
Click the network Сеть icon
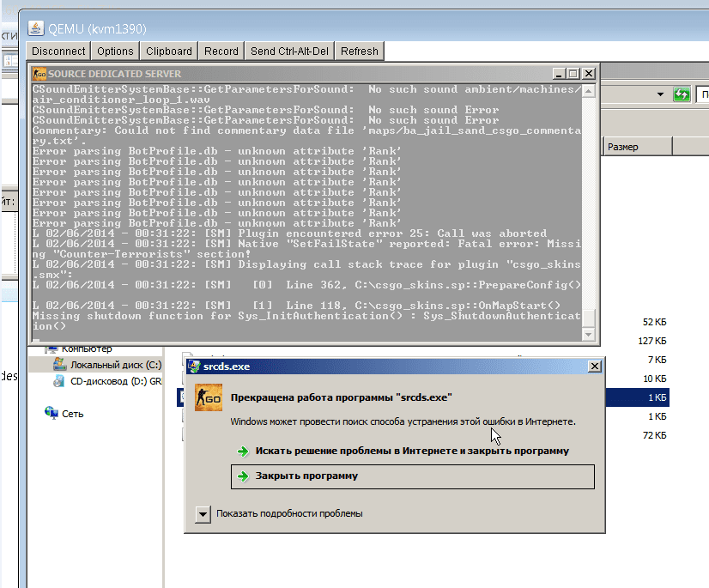52,413
